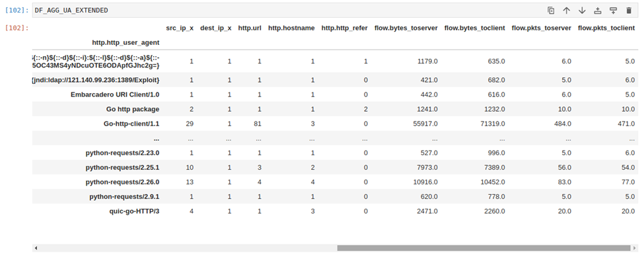This screenshot has width=644, height=253.
Task: Click the 29 src_ip_x value
Action: (190, 124)
